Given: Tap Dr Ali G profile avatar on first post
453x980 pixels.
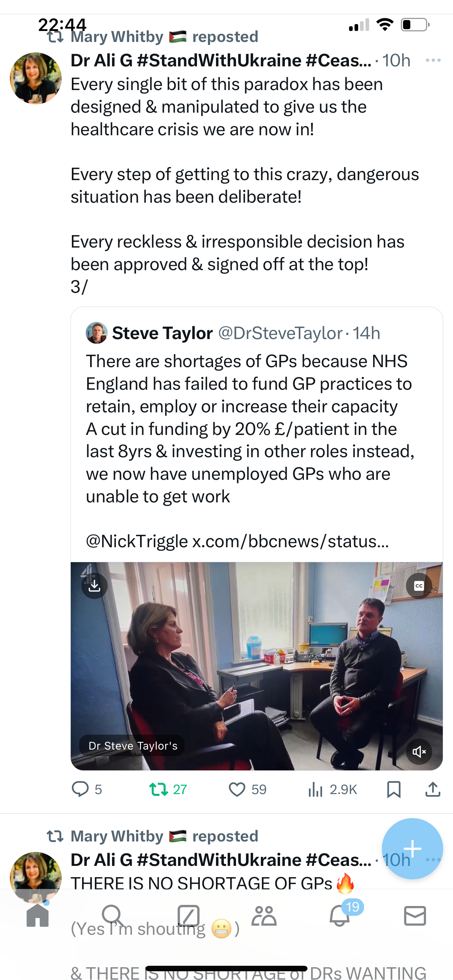Looking at the screenshot, I should click(35, 78).
